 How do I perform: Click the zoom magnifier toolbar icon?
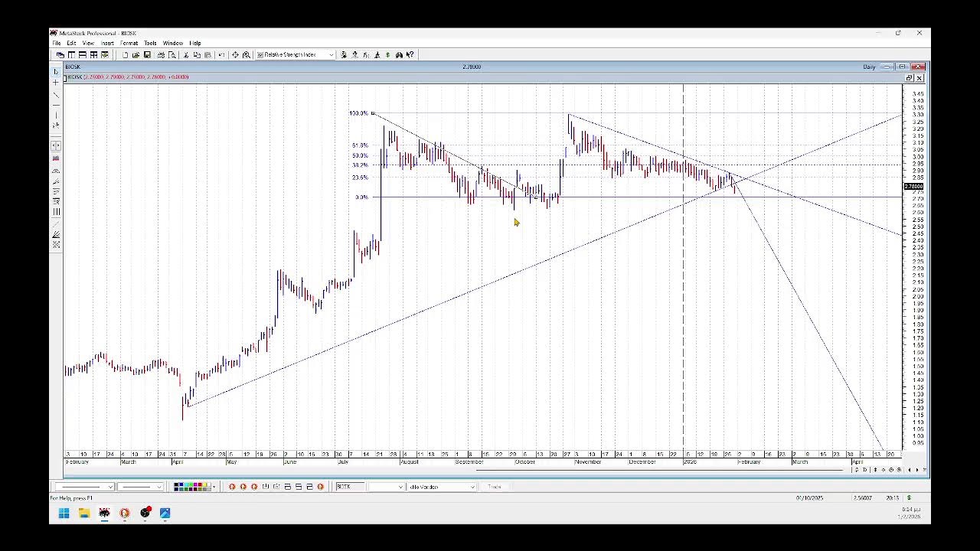point(246,55)
